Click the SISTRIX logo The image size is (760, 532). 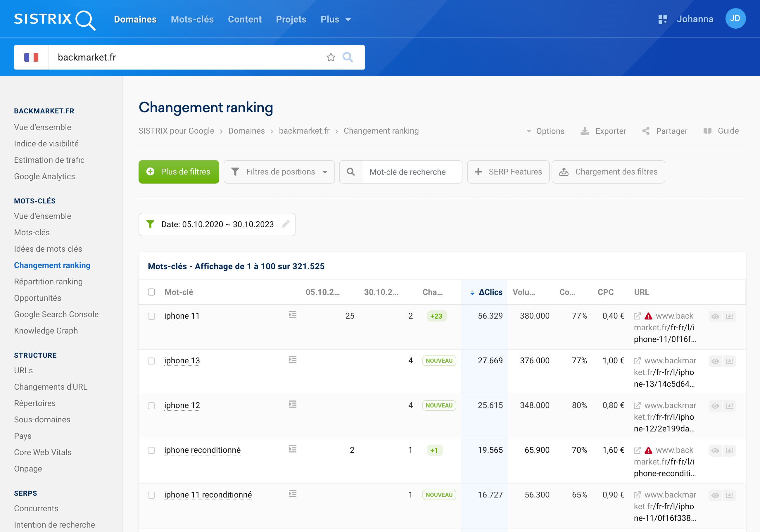[55, 20]
